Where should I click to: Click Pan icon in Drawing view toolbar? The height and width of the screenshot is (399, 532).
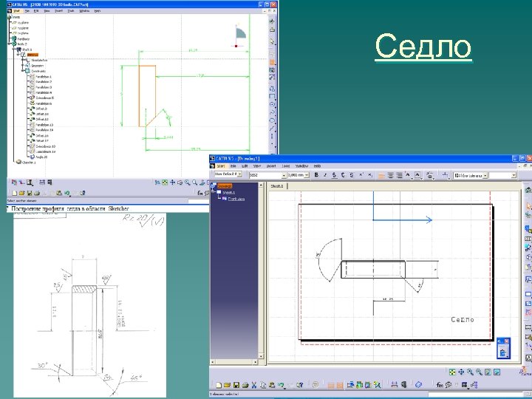pyautogui.click(x=461, y=372)
